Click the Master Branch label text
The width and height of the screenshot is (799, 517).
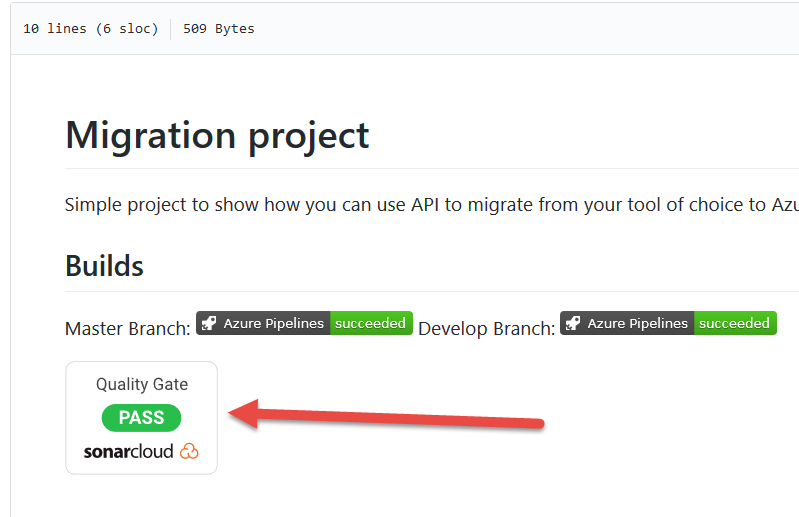127,328
